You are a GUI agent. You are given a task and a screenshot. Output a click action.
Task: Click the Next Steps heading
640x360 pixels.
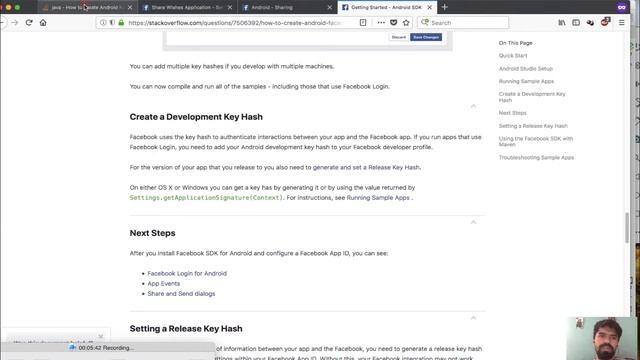pos(153,233)
